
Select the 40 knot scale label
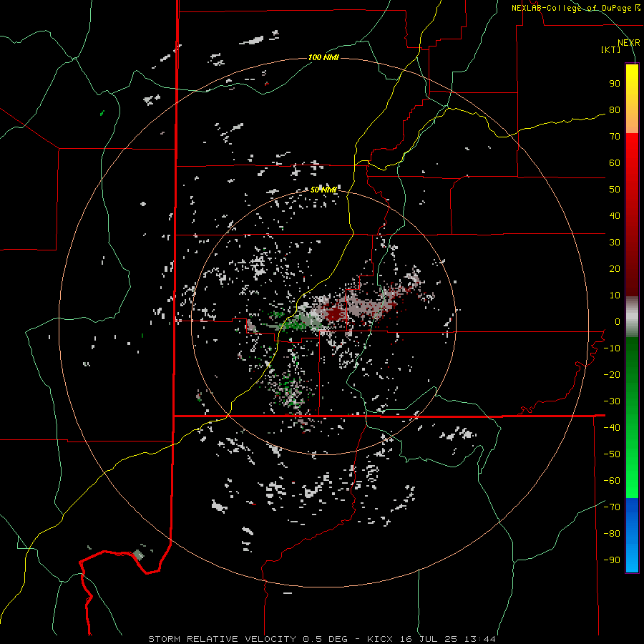click(x=615, y=215)
